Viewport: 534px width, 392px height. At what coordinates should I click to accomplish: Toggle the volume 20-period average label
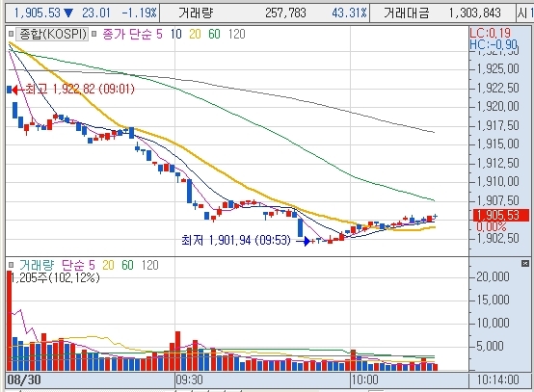(108, 265)
